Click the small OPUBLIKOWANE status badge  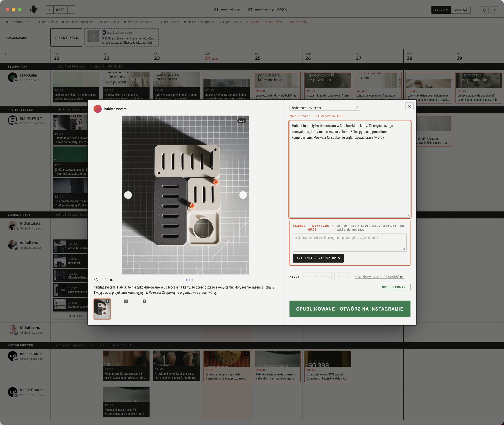pos(395,287)
